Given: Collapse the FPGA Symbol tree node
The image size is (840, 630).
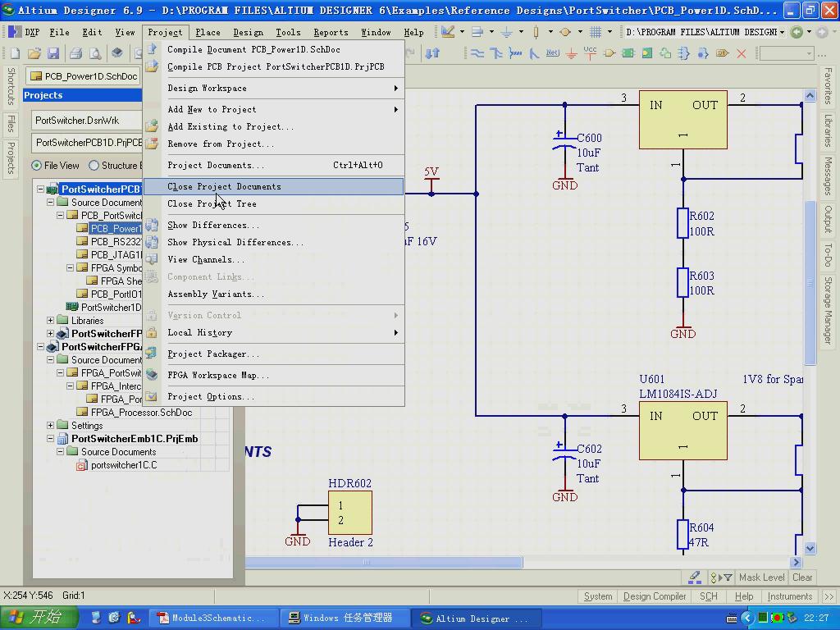Looking at the screenshot, I should click(x=71, y=268).
